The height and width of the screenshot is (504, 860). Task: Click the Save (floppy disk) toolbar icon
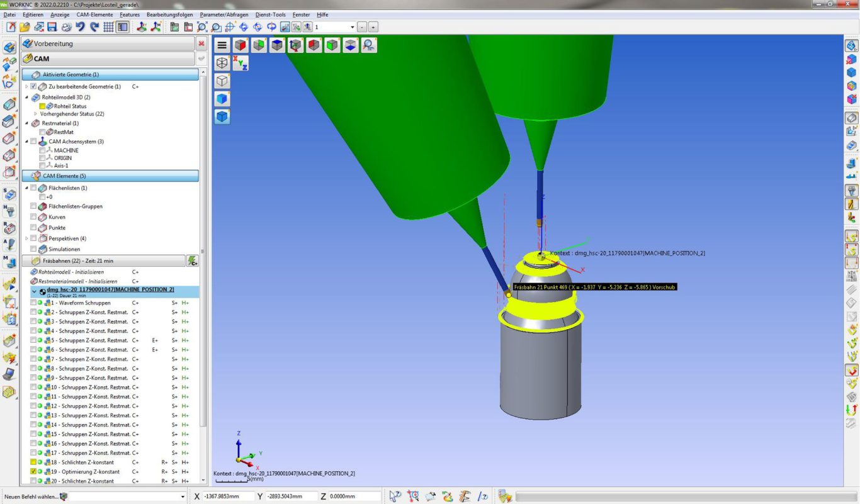click(x=52, y=27)
